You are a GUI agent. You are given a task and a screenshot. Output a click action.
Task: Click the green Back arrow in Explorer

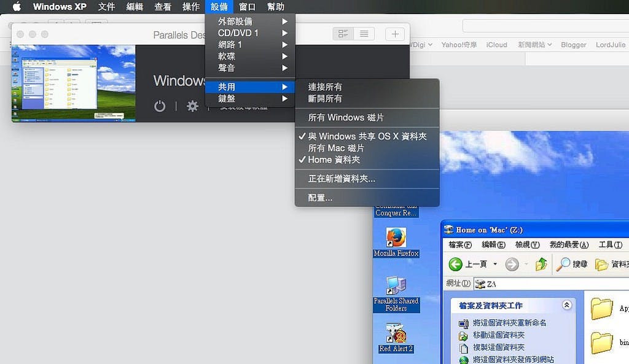pyautogui.click(x=455, y=264)
